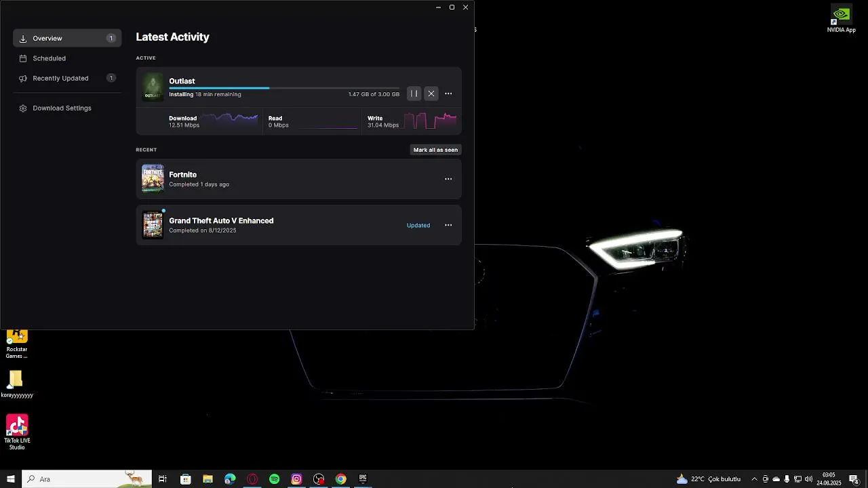Screen dimensions: 868x488
Task: Open Google Chrome from taskbar
Action: pyautogui.click(x=341, y=479)
